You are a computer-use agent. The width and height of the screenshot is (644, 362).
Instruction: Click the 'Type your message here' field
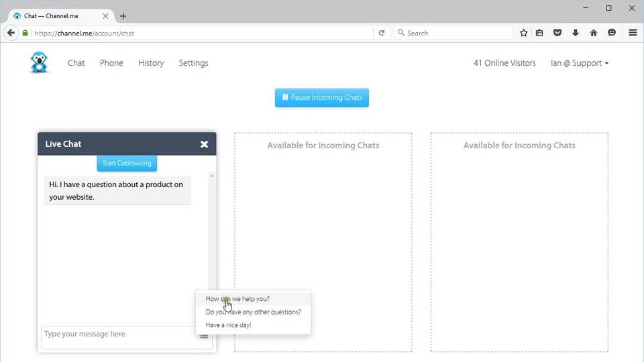click(x=117, y=337)
